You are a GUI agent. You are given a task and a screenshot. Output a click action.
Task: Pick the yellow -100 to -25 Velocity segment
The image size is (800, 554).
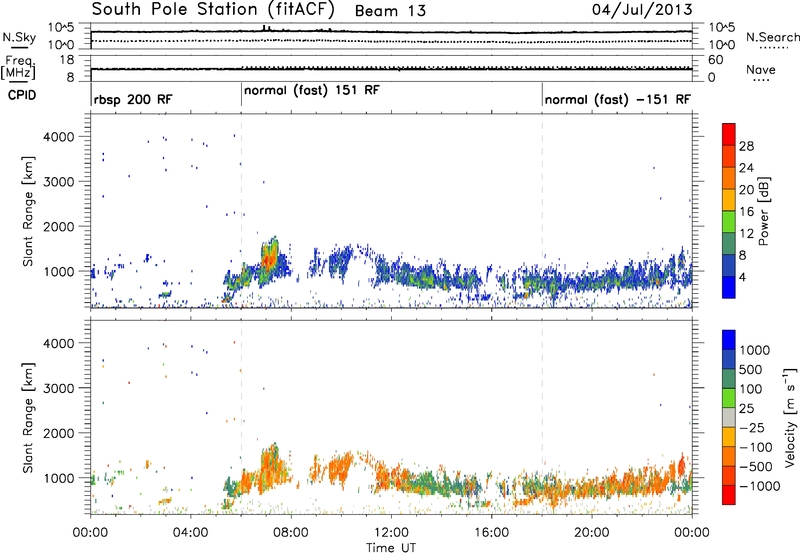point(729,437)
